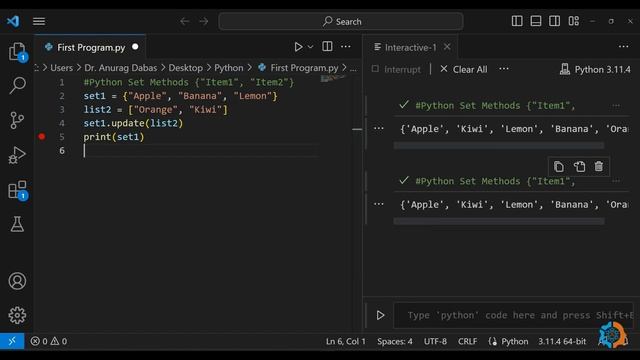Open the Explorer view in the activity bar
The image size is (640, 360).
click(x=17, y=52)
